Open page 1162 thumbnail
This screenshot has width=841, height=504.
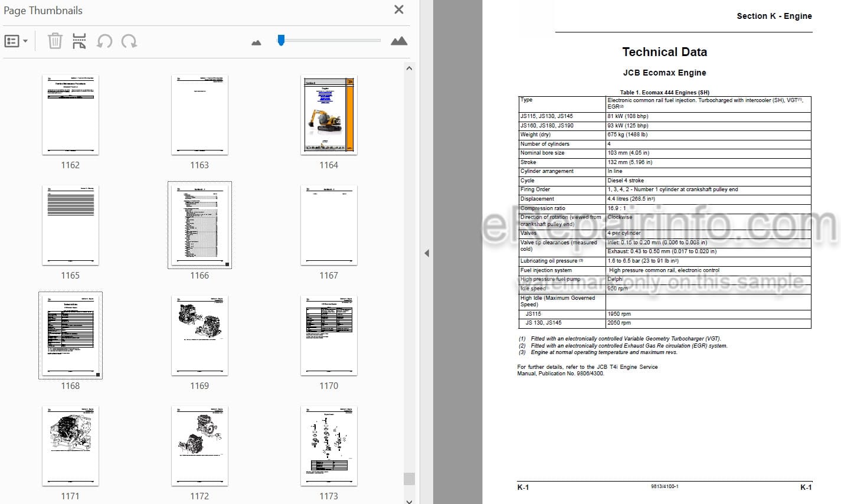[x=70, y=115]
